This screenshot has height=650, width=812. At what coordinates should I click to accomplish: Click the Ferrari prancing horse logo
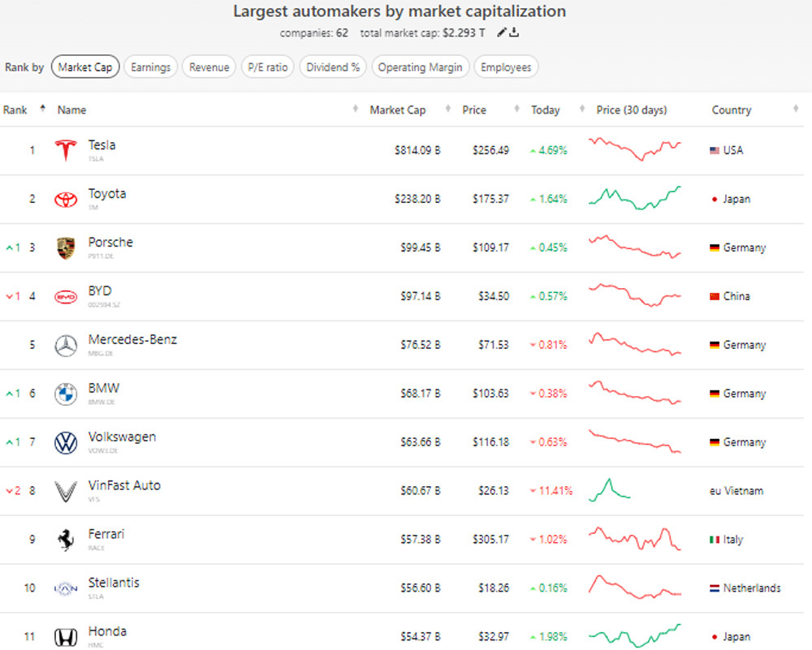coord(65,540)
